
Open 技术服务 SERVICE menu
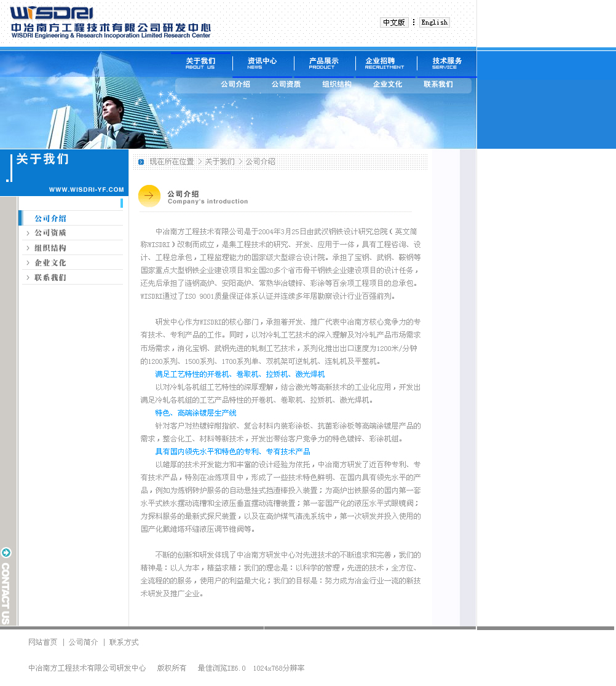[447, 63]
